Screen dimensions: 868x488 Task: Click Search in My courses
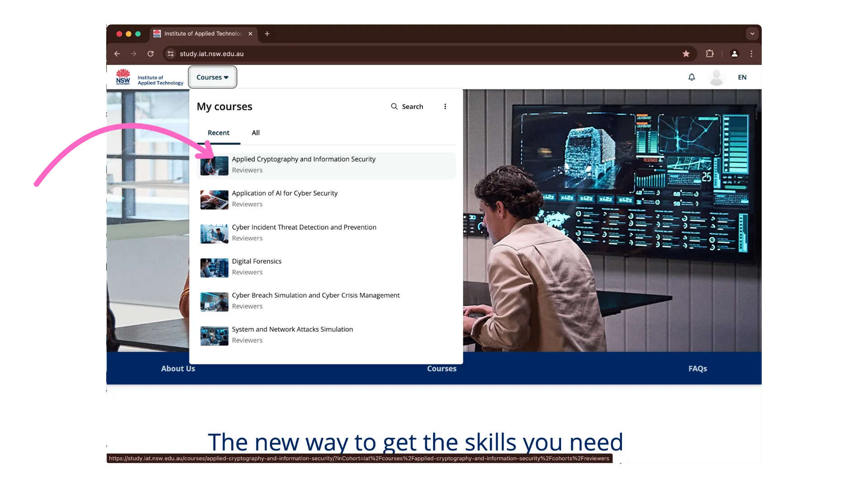407,107
